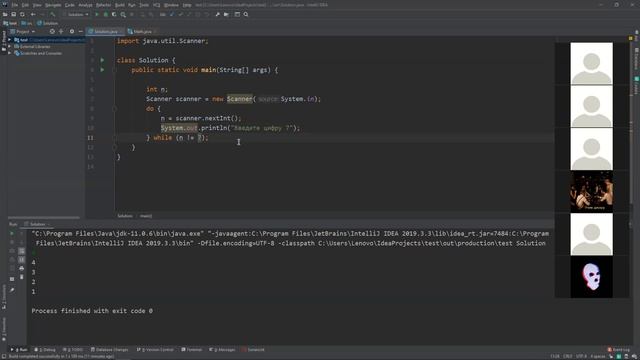640x360 pixels.
Task: Open Project Structure icon in toolbar
Action: (x=226, y=14)
